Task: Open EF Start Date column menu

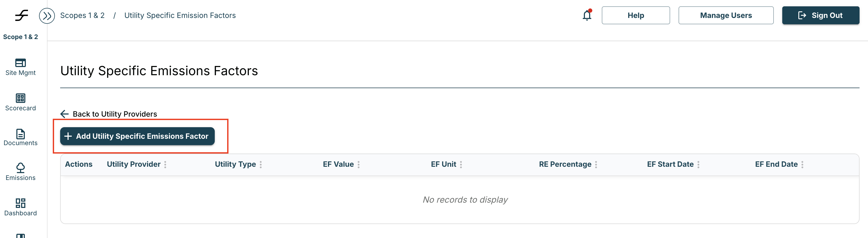Action: click(x=699, y=164)
